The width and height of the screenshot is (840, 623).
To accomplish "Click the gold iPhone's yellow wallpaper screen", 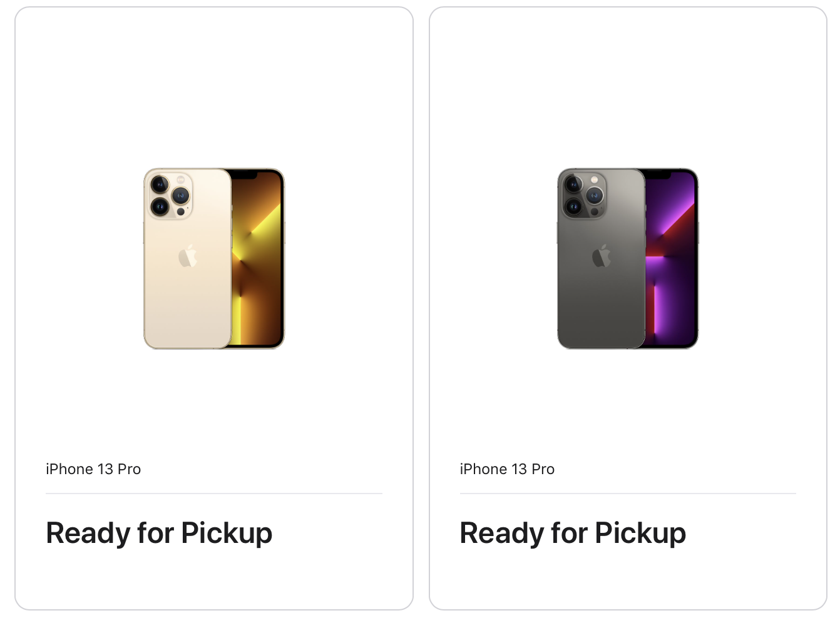I will click(x=257, y=258).
